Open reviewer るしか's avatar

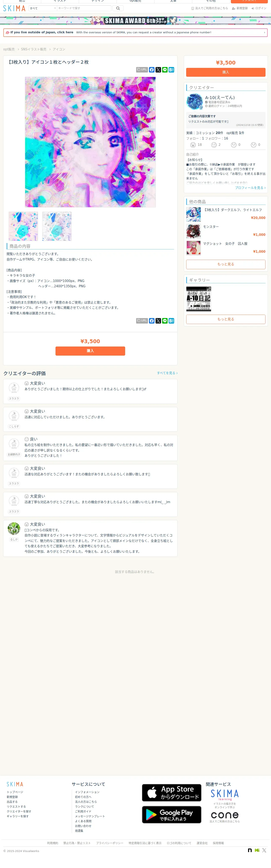point(14,529)
